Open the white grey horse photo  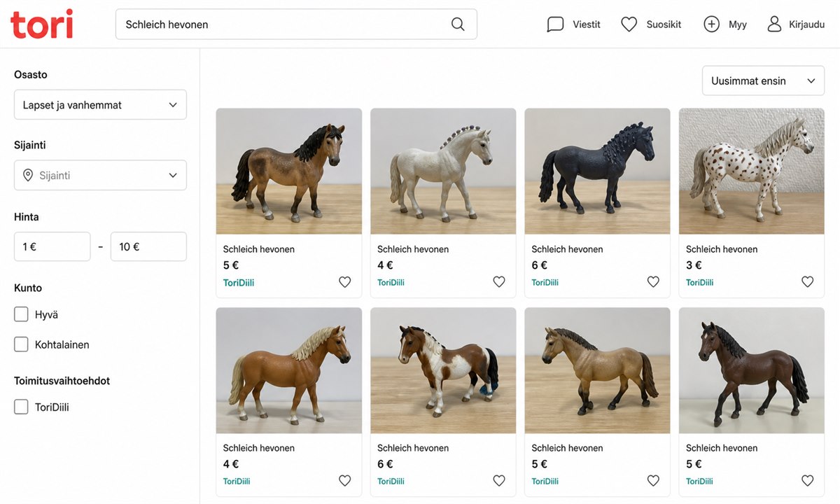tap(443, 171)
